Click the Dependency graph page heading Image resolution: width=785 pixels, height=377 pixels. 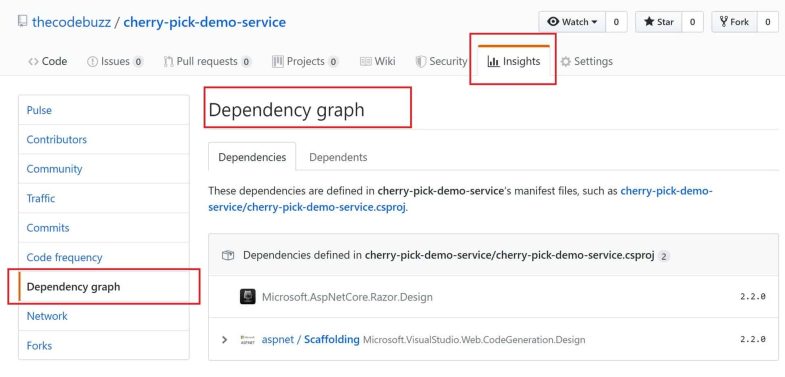tap(286, 110)
